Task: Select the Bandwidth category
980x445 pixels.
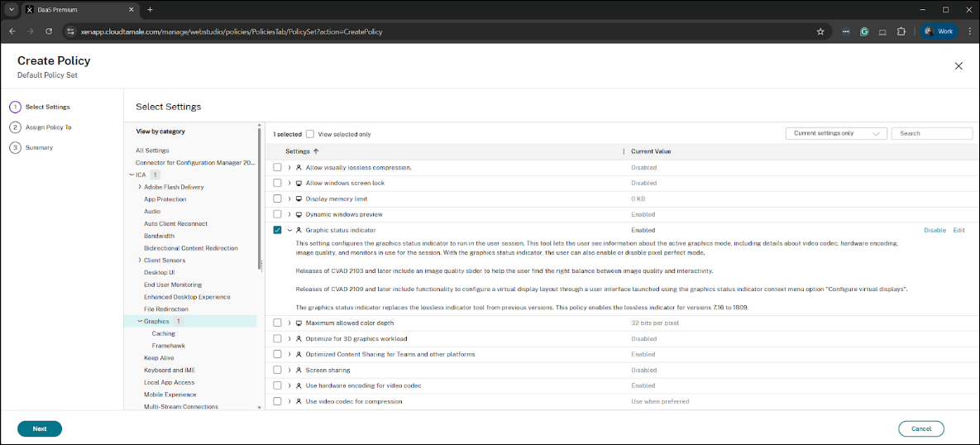Action: 159,236
